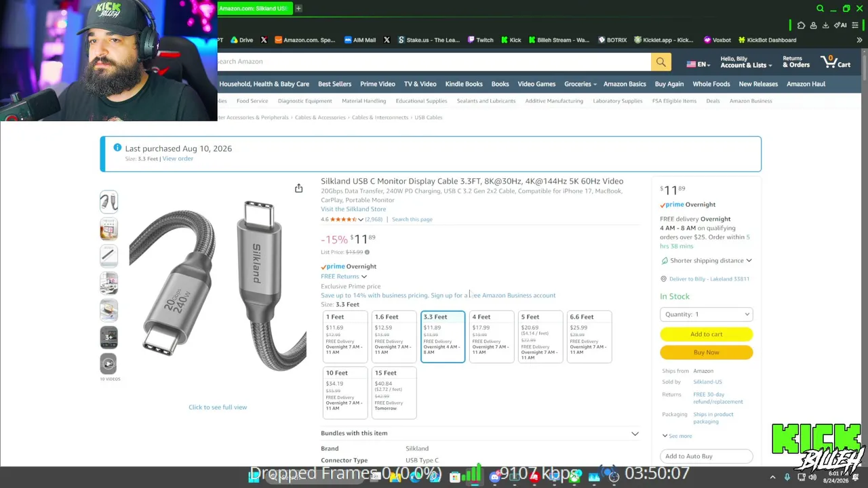
Task: Open the Stake.us bookmark
Action: [x=429, y=40]
